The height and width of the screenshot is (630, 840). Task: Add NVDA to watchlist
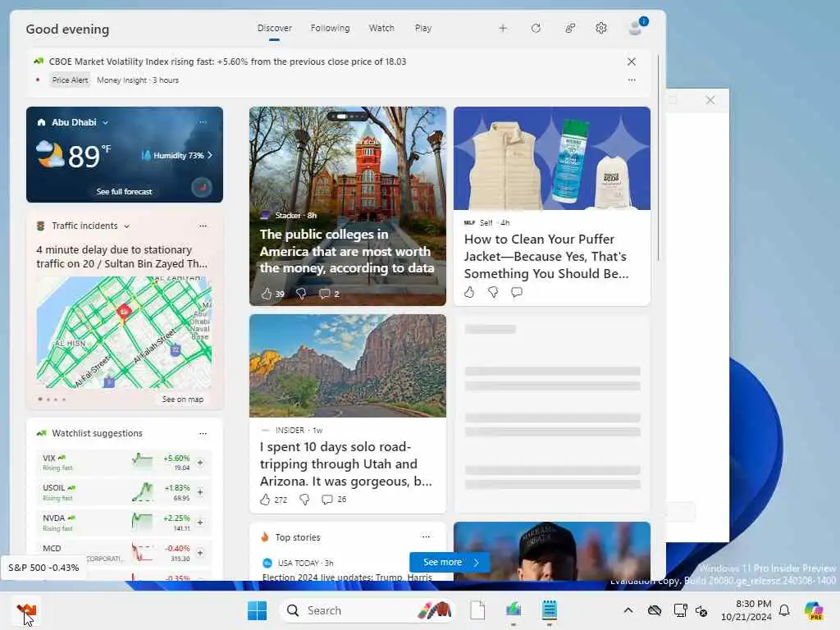click(200, 523)
